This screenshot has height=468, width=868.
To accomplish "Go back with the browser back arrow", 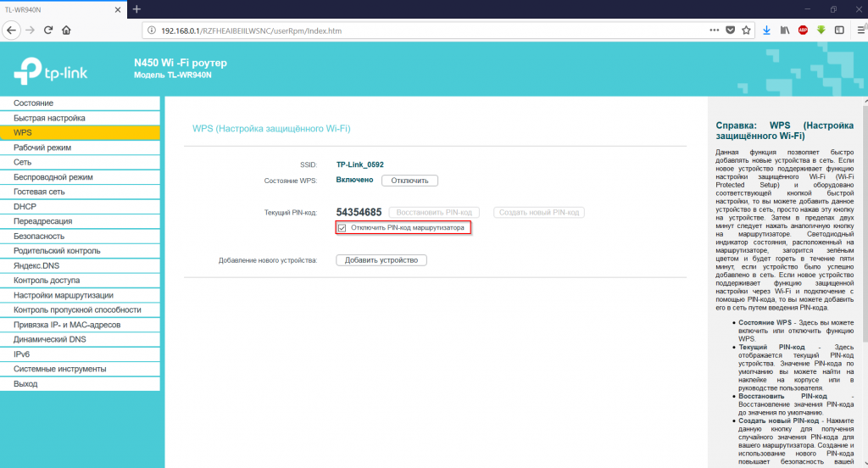I will (11, 31).
